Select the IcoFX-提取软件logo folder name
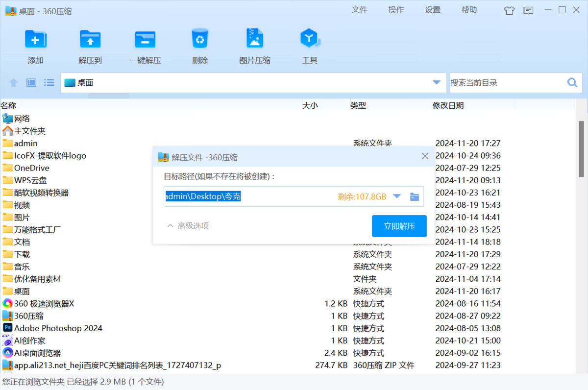The height and width of the screenshot is (390, 588). [50, 156]
